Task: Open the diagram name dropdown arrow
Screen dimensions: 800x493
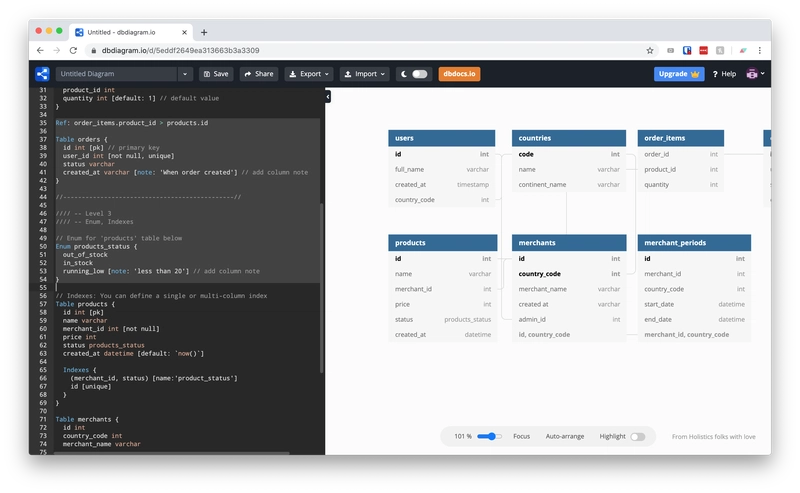Action: 185,74
